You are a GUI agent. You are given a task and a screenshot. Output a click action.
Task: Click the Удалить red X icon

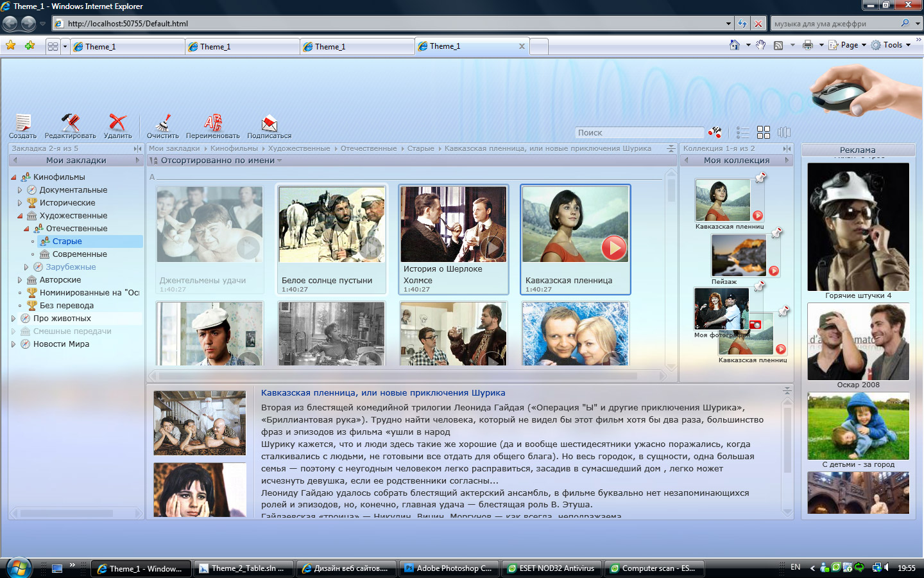[117, 122]
